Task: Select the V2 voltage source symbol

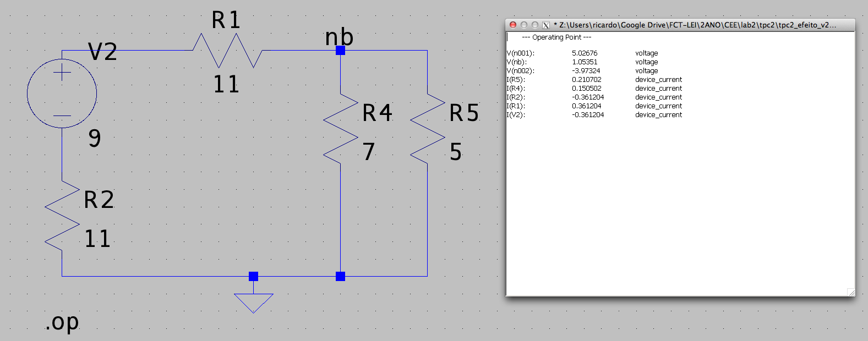Action: click(62, 94)
